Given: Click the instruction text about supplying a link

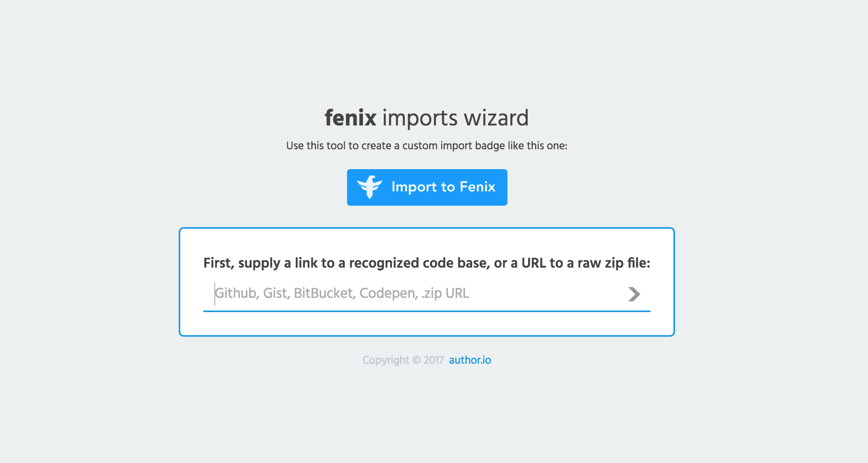Looking at the screenshot, I should point(427,262).
